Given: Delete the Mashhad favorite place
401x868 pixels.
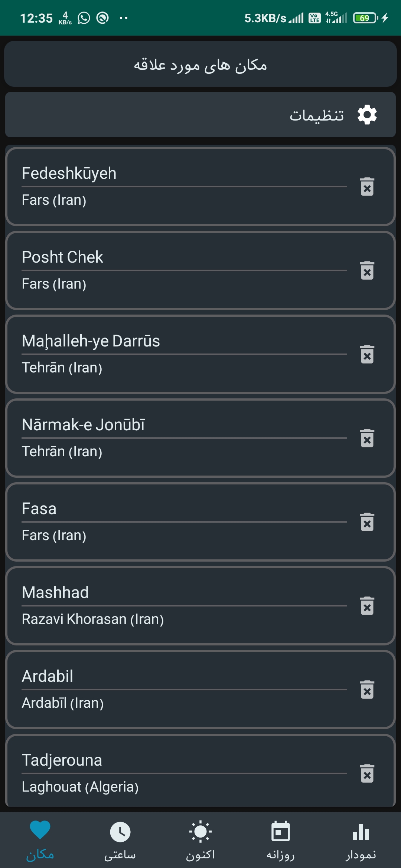Looking at the screenshot, I should [367, 606].
